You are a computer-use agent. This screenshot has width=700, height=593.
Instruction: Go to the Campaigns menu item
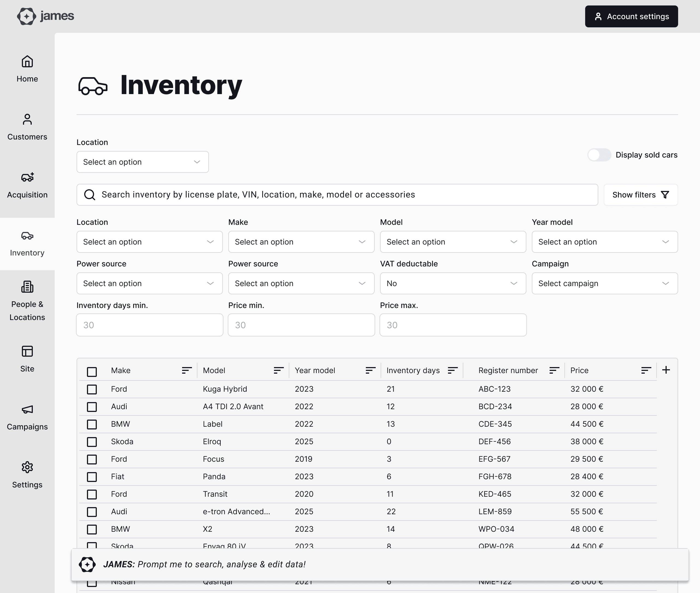pos(27,417)
